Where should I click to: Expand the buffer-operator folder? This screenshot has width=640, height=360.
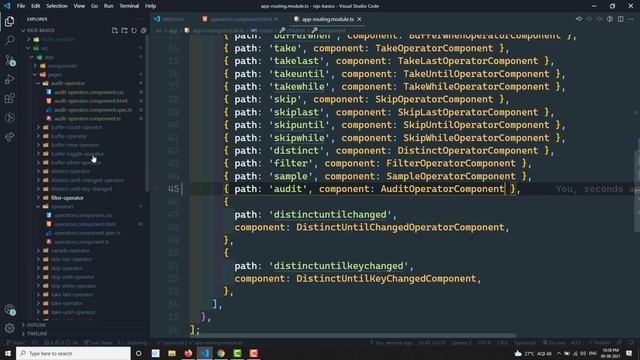pyautogui.click(x=69, y=136)
